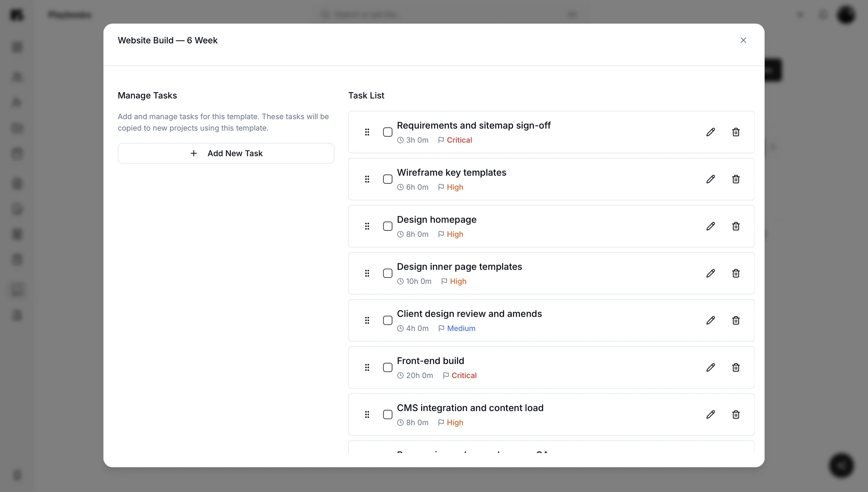The image size is (868, 492).
Task: Grab the drag handle for Design inner page templates
Action: [x=367, y=273]
